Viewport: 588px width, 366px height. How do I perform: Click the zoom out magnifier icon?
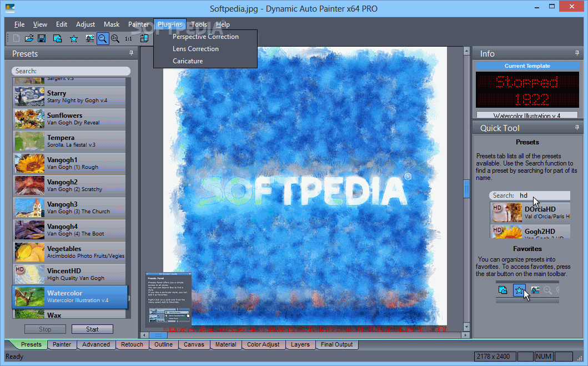click(x=102, y=38)
